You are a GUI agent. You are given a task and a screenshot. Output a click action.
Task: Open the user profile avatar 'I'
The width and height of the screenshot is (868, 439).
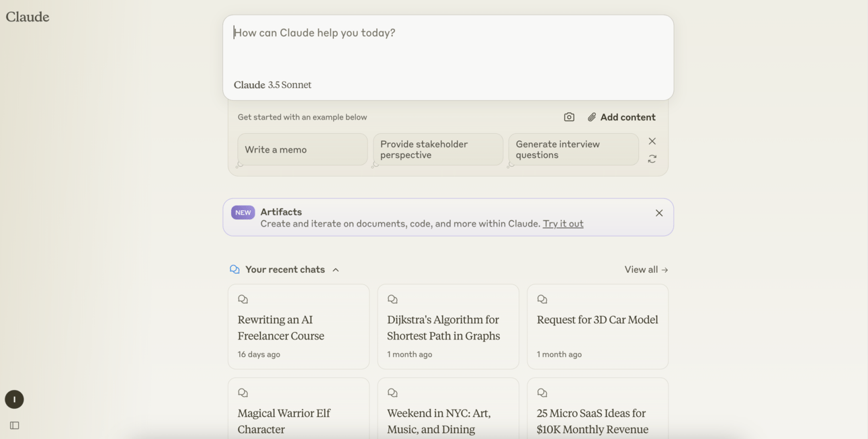coord(14,399)
